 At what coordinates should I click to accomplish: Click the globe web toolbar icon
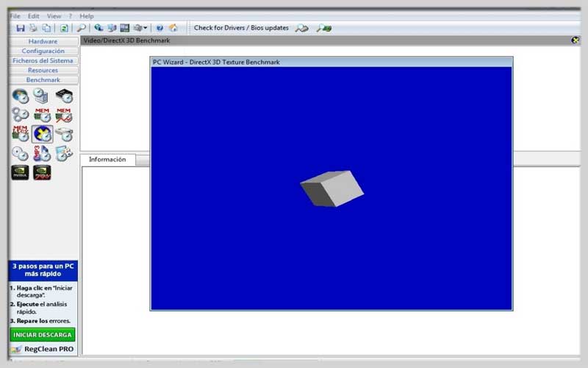98,27
